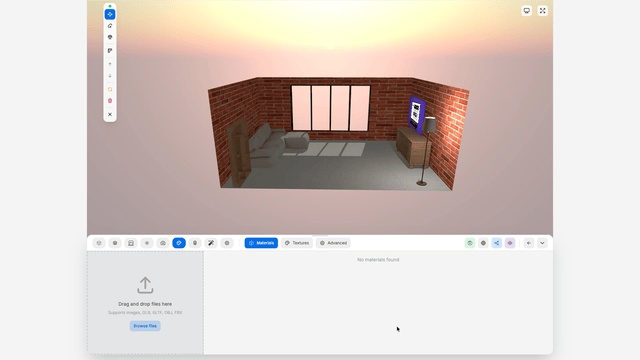Viewport: 640px width, 360px height.
Task: Select the move tool in the vertical toolbar
Action: point(110,14)
